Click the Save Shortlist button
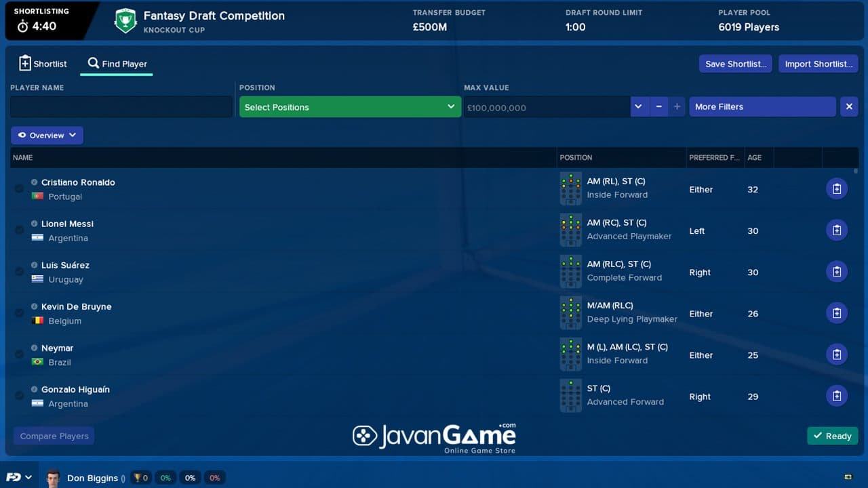This screenshot has height=488, width=868. (x=736, y=64)
